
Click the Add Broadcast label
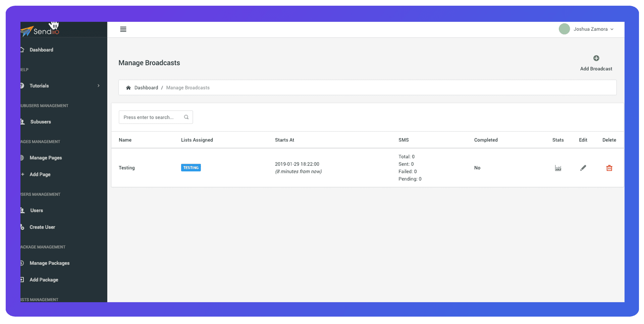[x=596, y=69]
